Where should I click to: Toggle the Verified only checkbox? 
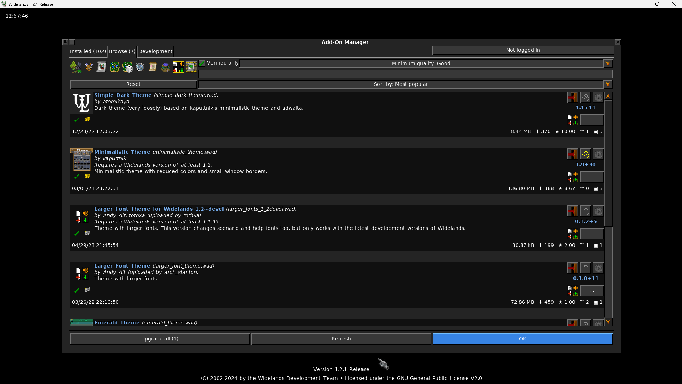pos(202,63)
